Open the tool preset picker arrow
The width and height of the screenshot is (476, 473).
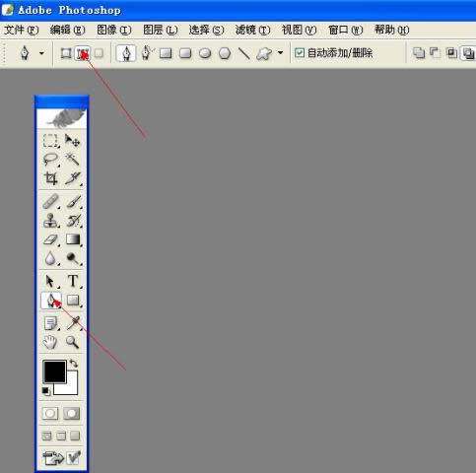click(41, 53)
